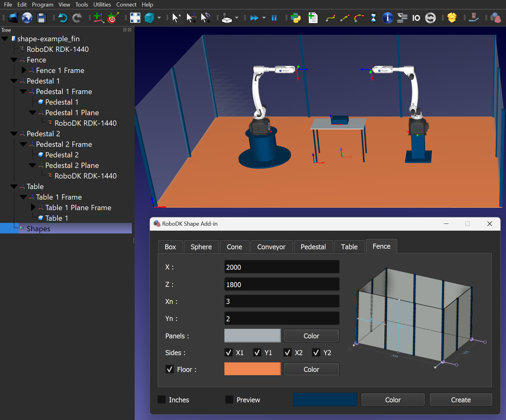
Task: Switch to the Table tab
Action: coord(349,246)
